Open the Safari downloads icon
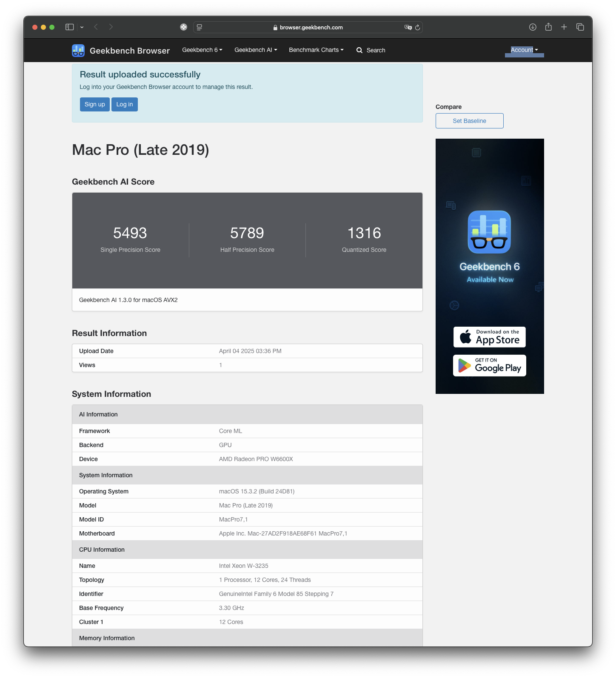616x678 pixels. [x=533, y=27]
